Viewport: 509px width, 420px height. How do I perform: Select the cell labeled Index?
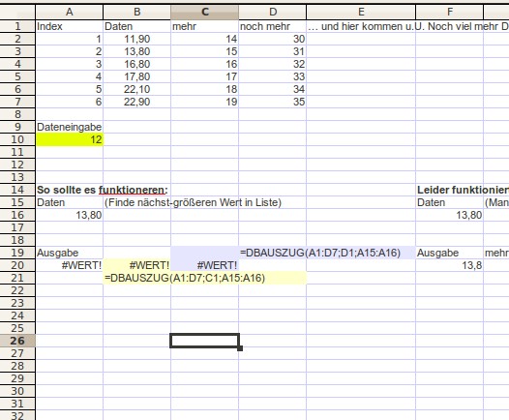tap(70, 26)
